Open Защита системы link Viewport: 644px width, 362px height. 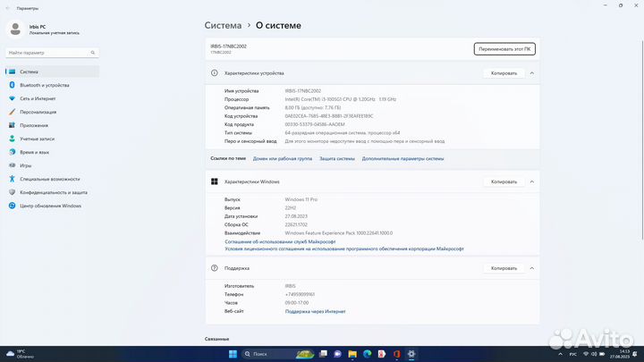[337, 158]
